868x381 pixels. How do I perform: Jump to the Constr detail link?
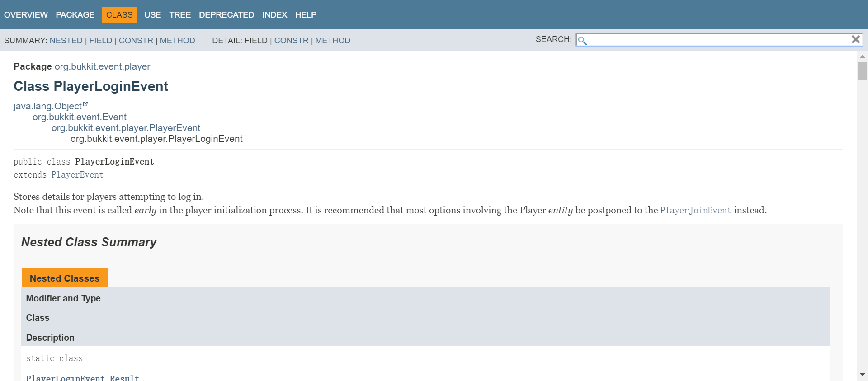point(291,41)
